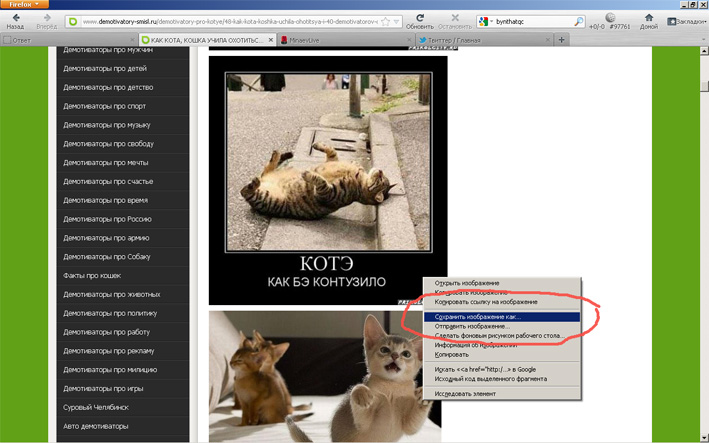The width and height of the screenshot is (709, 443).
Task: Click the magnifier in the search box
Action: (578, 21)
